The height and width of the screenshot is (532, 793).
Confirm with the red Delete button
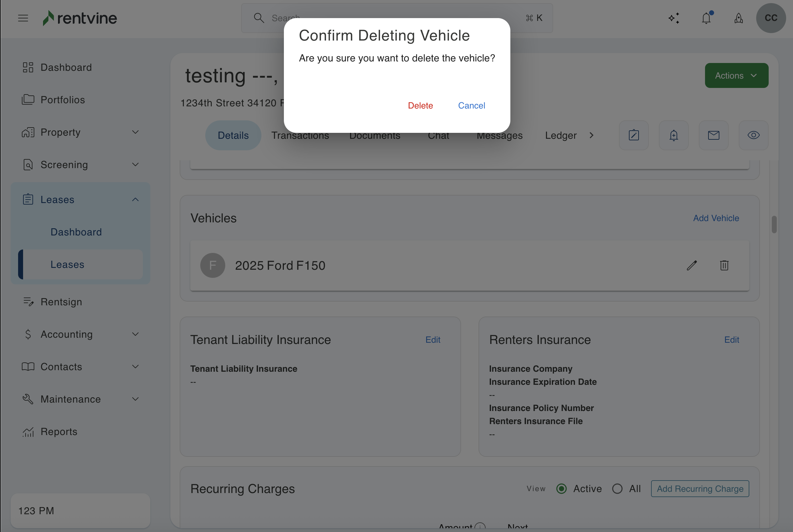(x=420, y=105)
